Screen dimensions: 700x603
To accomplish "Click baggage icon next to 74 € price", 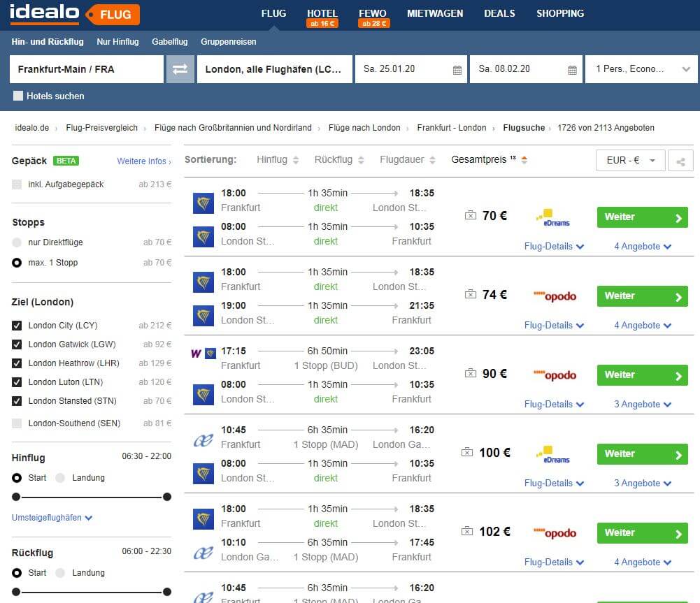I will click(x=471, y=294).
